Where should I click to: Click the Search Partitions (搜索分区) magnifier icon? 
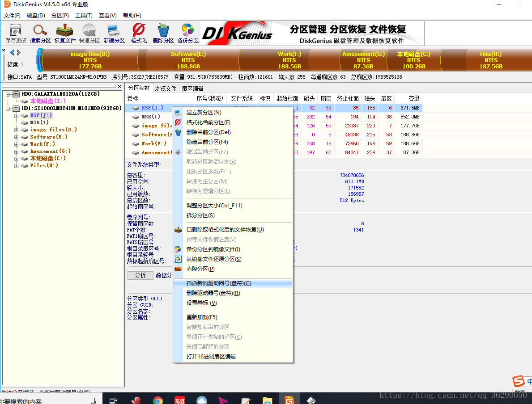point(40,34)
